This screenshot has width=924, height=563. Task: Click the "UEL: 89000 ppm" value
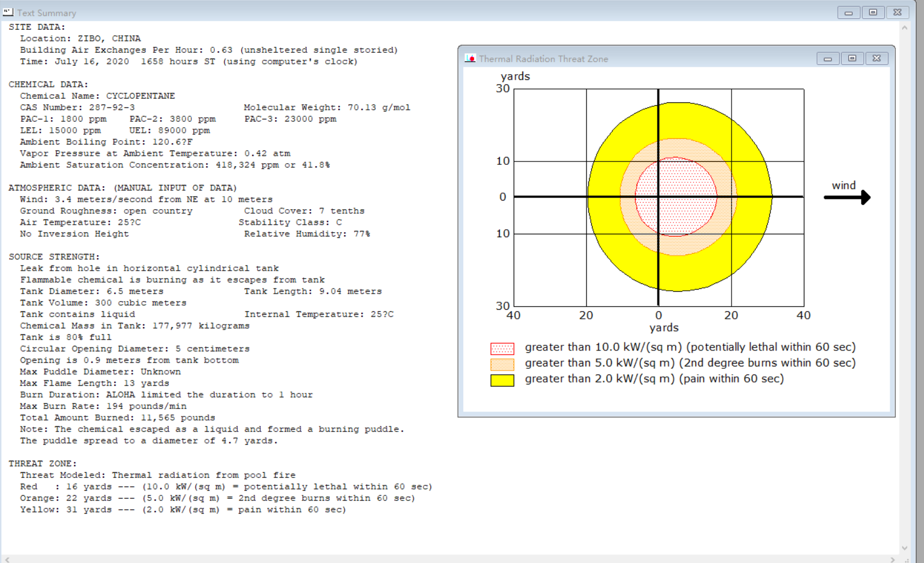coord(170,130)
